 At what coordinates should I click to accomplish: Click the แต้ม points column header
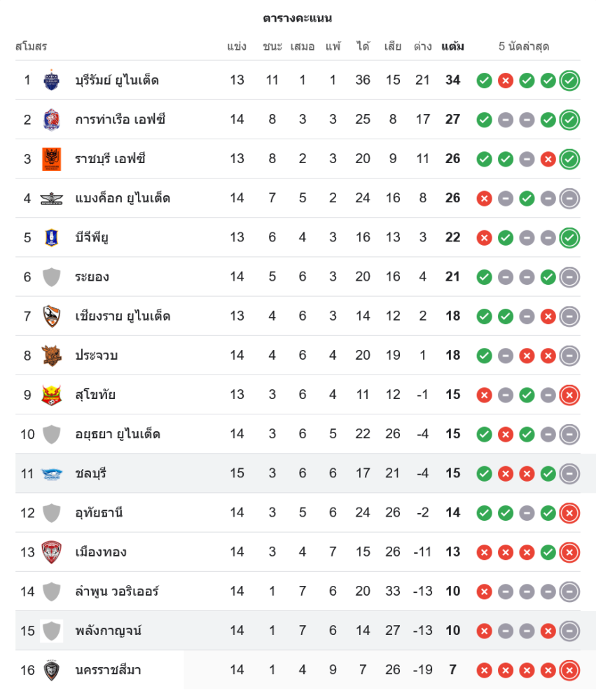452,47
